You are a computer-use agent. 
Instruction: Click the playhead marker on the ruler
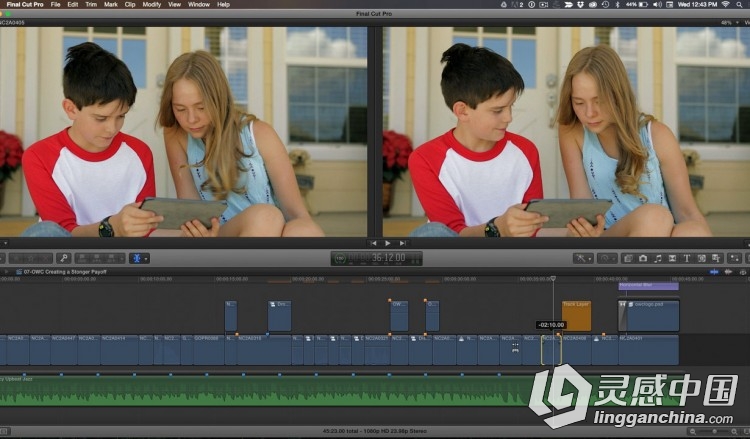click(x=553, y=278)
